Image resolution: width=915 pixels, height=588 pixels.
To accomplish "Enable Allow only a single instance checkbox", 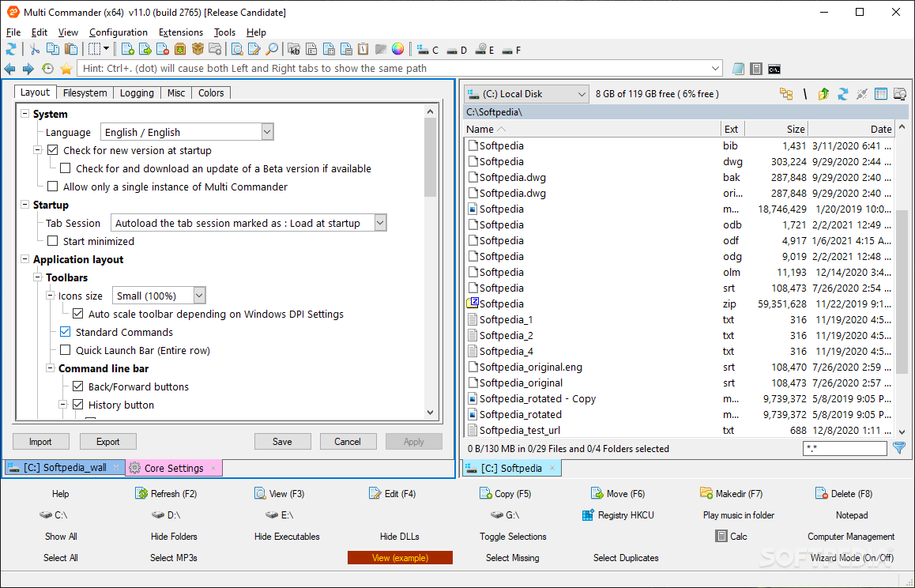I will pos(52,187).
